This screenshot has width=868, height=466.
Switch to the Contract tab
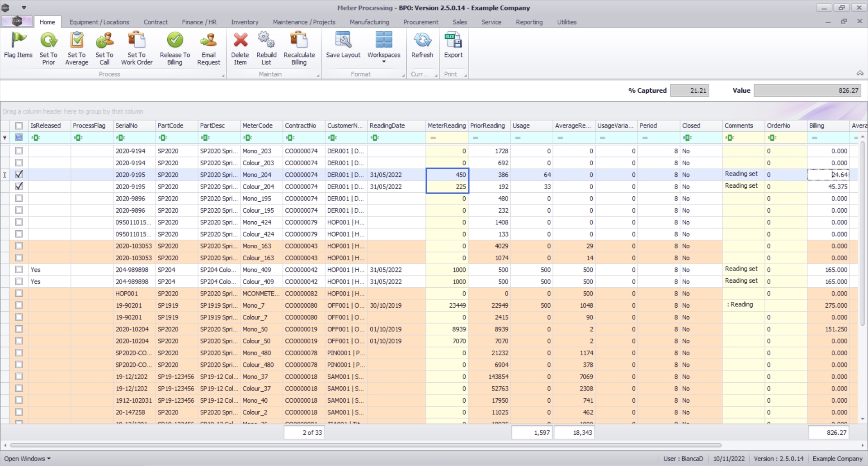coord(156,22)
